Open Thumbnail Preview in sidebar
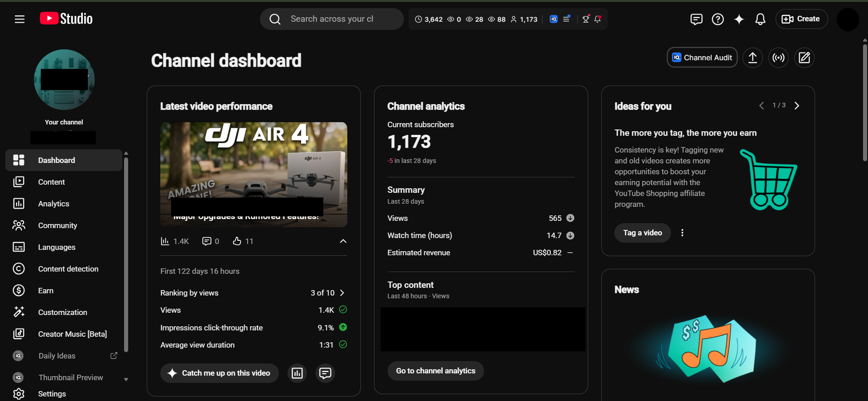 [64, 377]
